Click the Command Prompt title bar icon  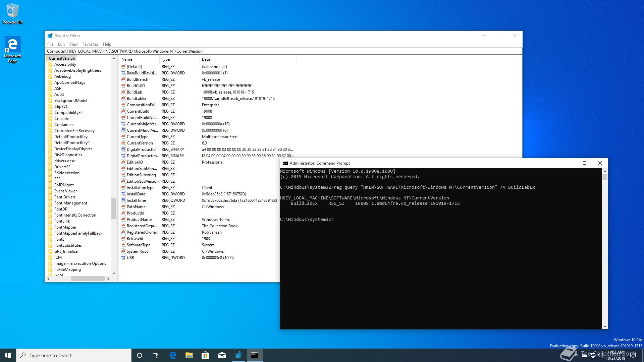pos(285,163)
